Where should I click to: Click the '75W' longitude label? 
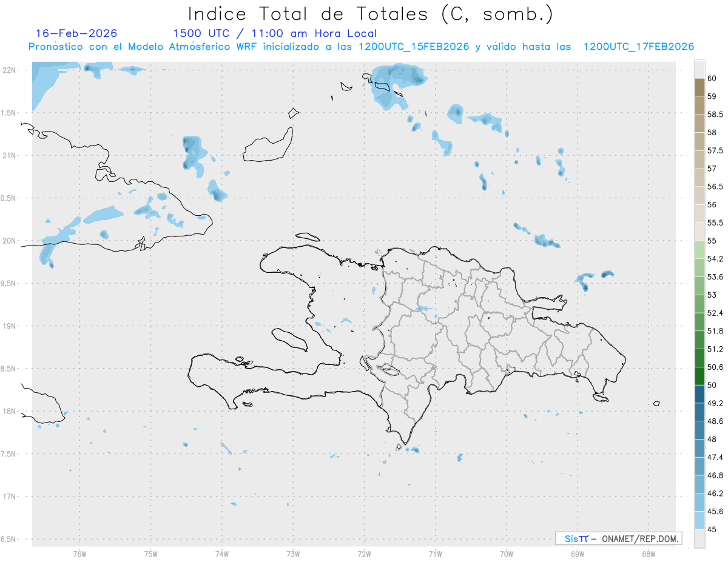(x=150, y=554)
